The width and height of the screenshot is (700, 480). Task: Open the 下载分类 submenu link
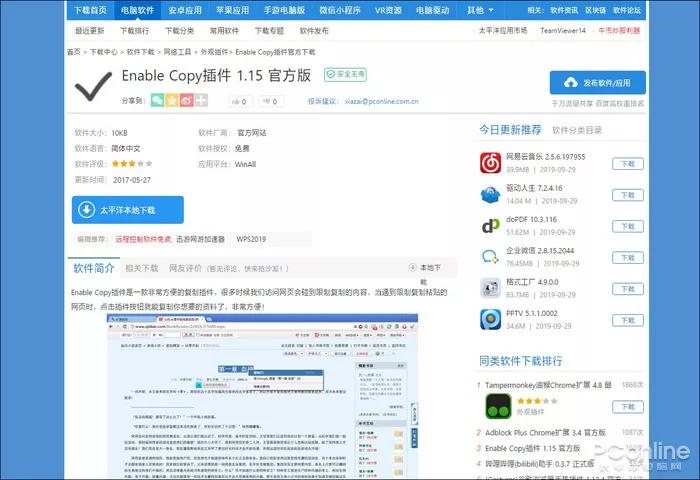[x=179, y=31]
